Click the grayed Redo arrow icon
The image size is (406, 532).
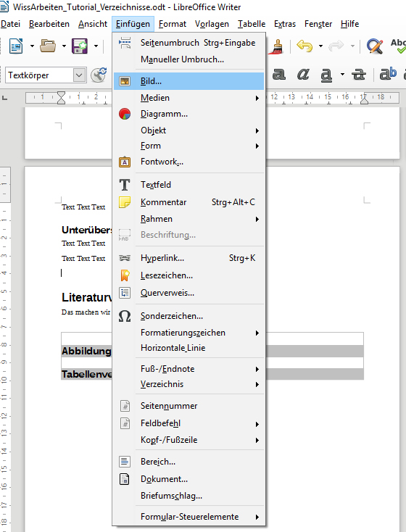click(x=336, y=46)
